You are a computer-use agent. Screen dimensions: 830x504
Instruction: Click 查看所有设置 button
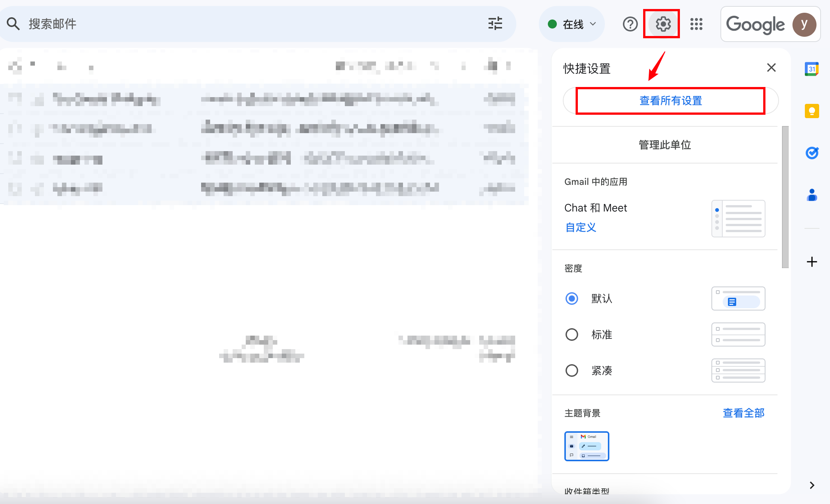[x=671, y=101]
